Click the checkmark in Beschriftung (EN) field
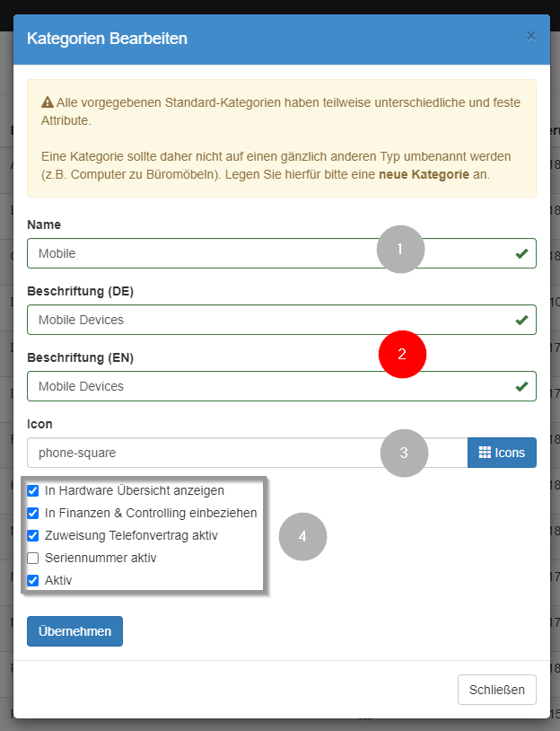Image resolution: width=560 pixels, height=731 pixels. (x=521, y=387)
